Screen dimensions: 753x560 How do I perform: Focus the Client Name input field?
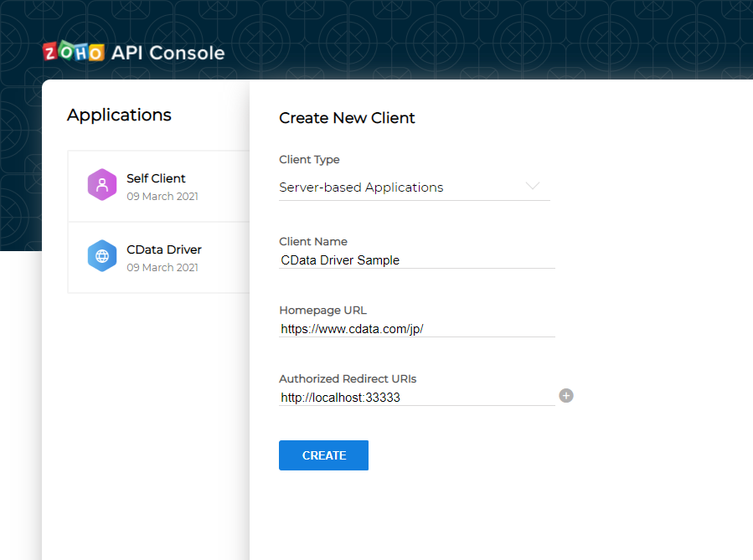coord(417,260)
